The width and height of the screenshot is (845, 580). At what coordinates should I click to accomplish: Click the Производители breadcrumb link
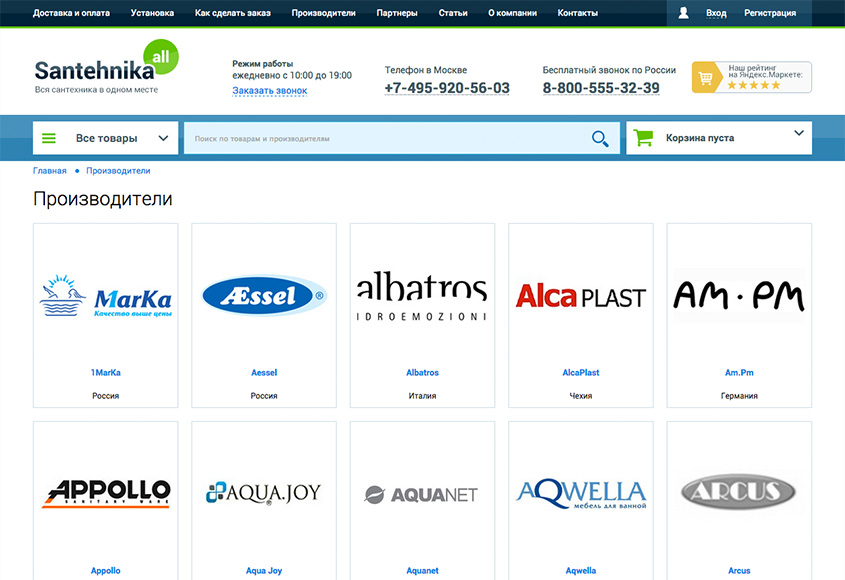pos(118,171)
